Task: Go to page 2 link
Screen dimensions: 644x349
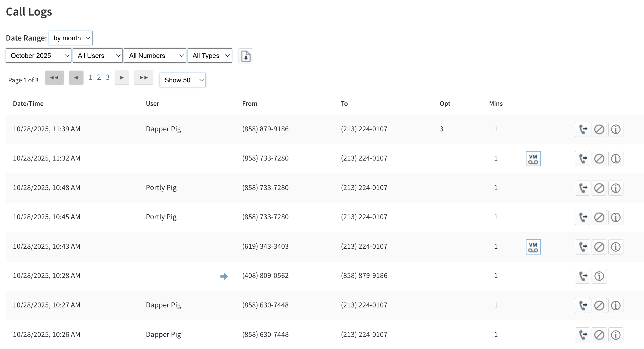Action: [99, 77]
